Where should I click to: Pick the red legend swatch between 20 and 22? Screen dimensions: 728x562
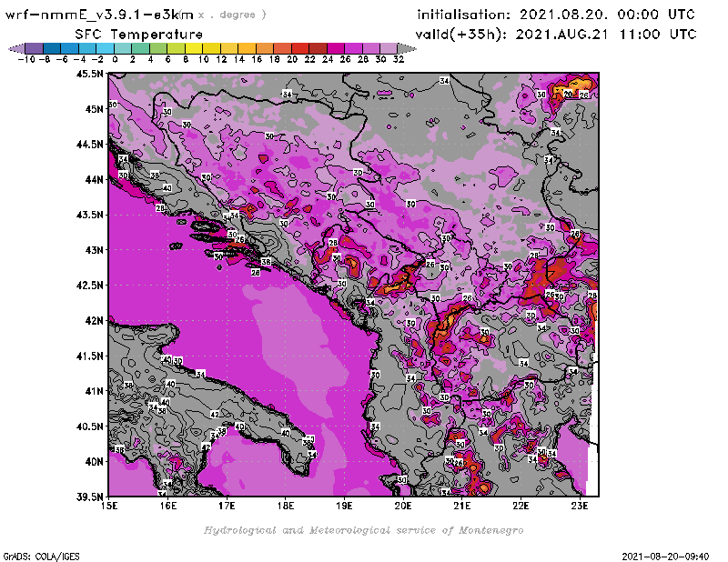(299, 48)
